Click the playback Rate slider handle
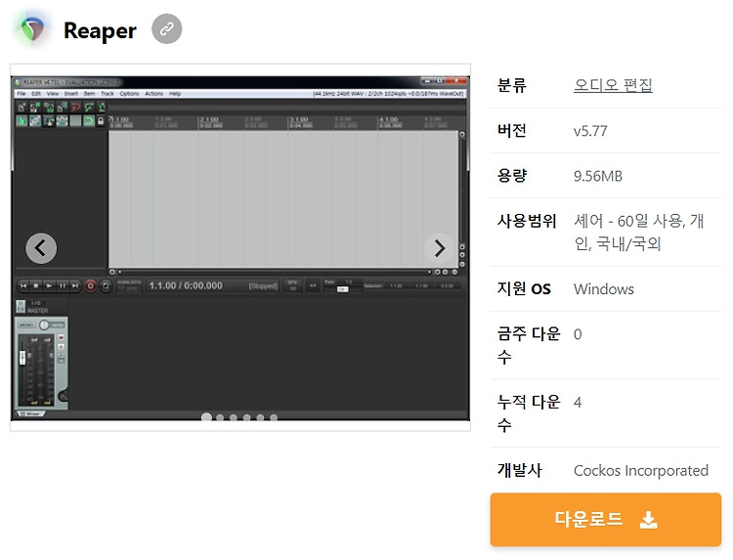733x560 pixels. pos(343,289)
